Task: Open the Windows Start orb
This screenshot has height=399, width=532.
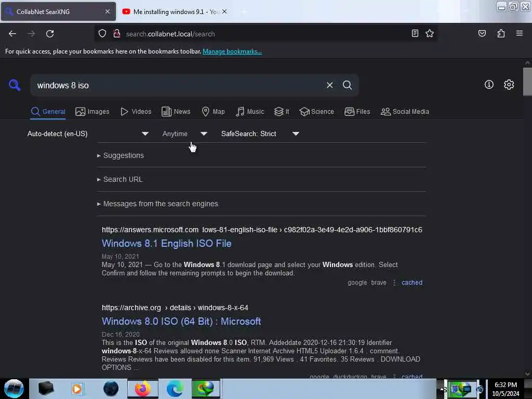Action: [14, 389]
